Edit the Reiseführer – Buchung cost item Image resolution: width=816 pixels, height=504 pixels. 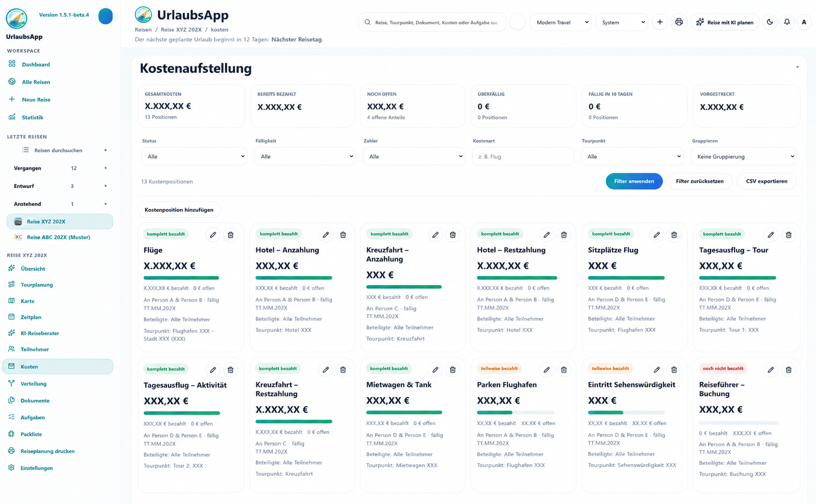tap(770, 370)
